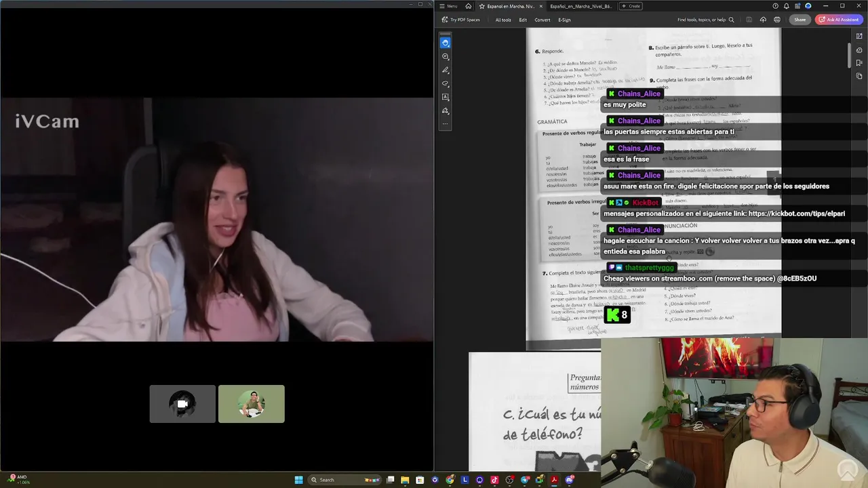
Task: Open Google Chrome from taskbar
Action: 450,480
